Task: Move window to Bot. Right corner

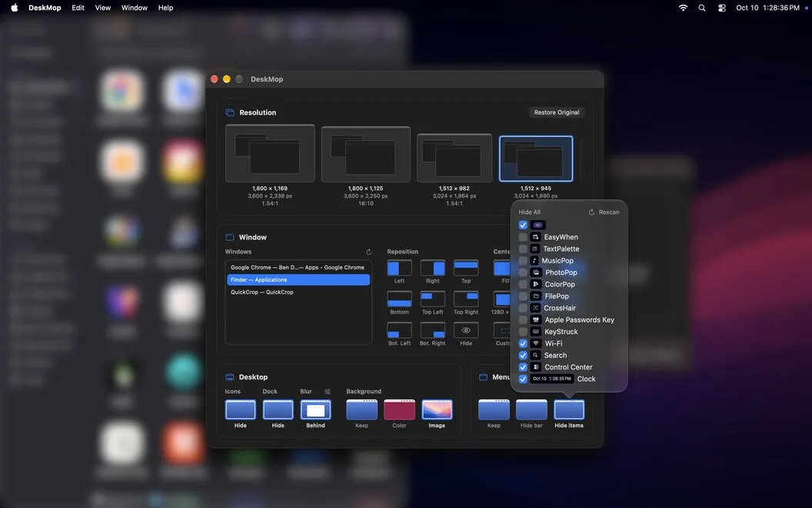Action: 432,330
